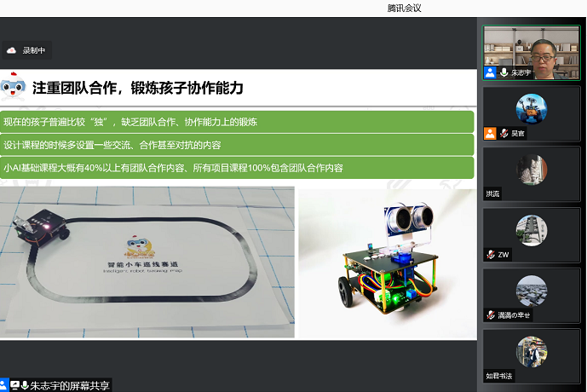Click 洪流's cat avatar
This screenshot has width=587, height=392.
(x=532, y=170)
